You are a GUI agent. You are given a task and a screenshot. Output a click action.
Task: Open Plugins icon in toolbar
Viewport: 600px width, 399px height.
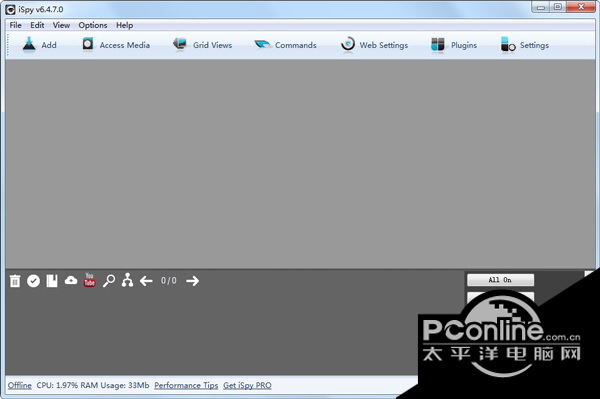click(438, 45)
